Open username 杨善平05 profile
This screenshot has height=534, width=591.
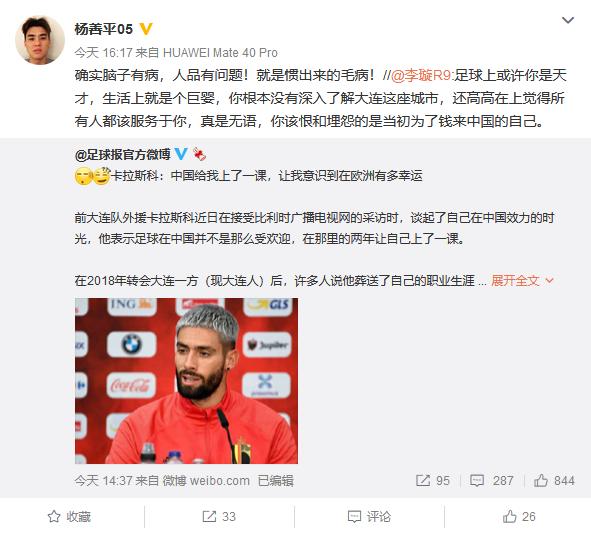point(104,29)
